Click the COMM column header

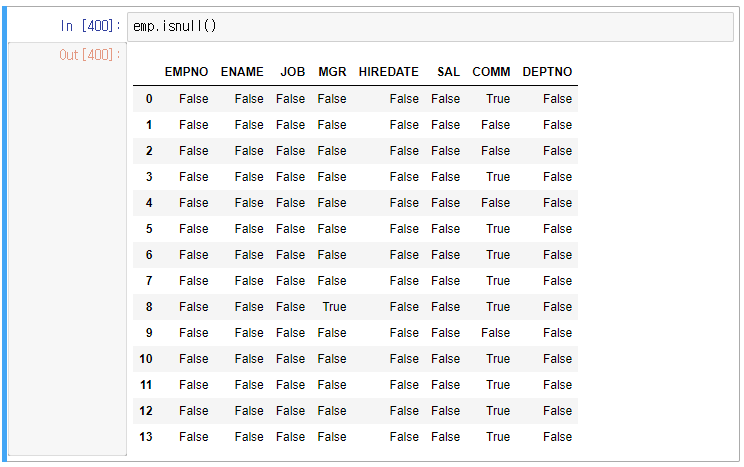click(491, 72)
